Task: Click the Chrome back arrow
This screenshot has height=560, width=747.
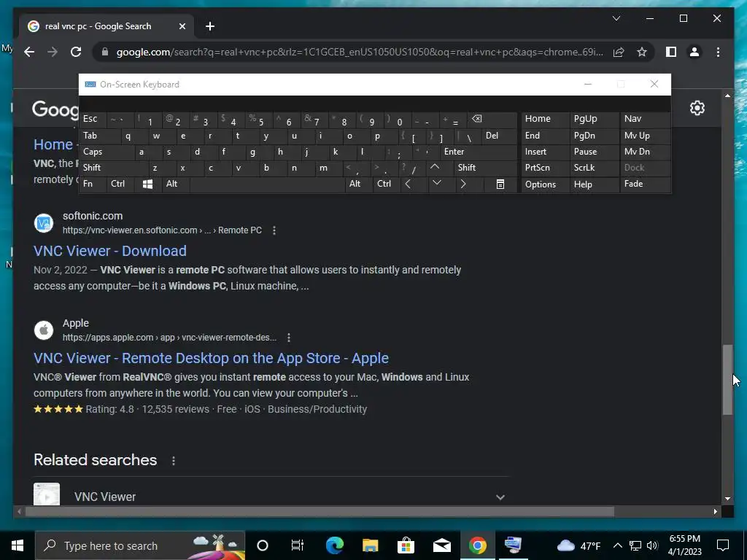Action: tap(29, 52)
